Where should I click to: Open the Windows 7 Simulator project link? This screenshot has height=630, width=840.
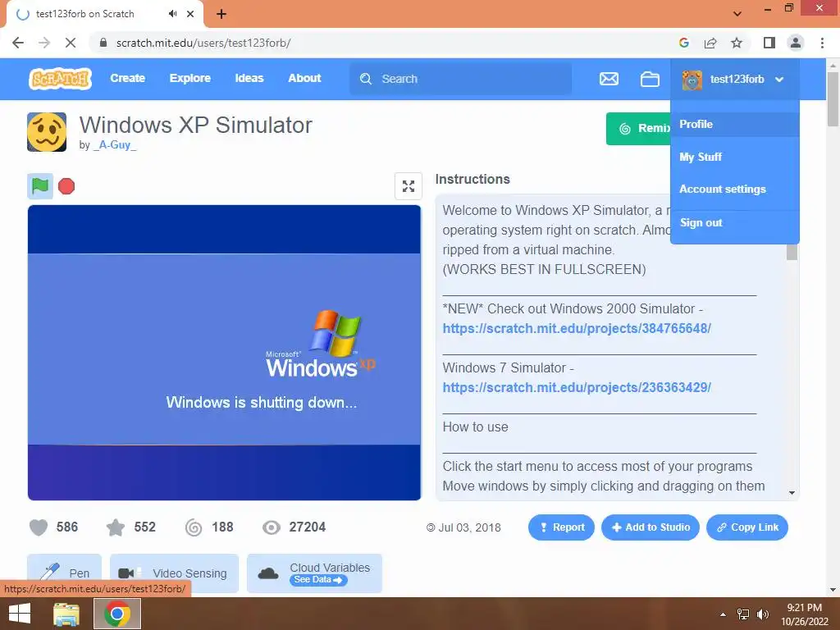[x=577, y=387]
